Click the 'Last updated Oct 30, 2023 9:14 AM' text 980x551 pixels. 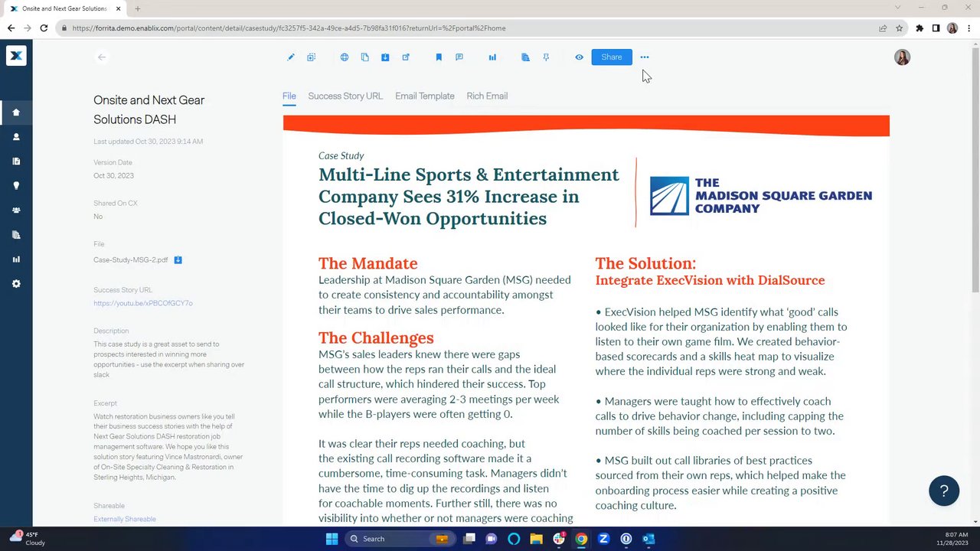(149, 142)
